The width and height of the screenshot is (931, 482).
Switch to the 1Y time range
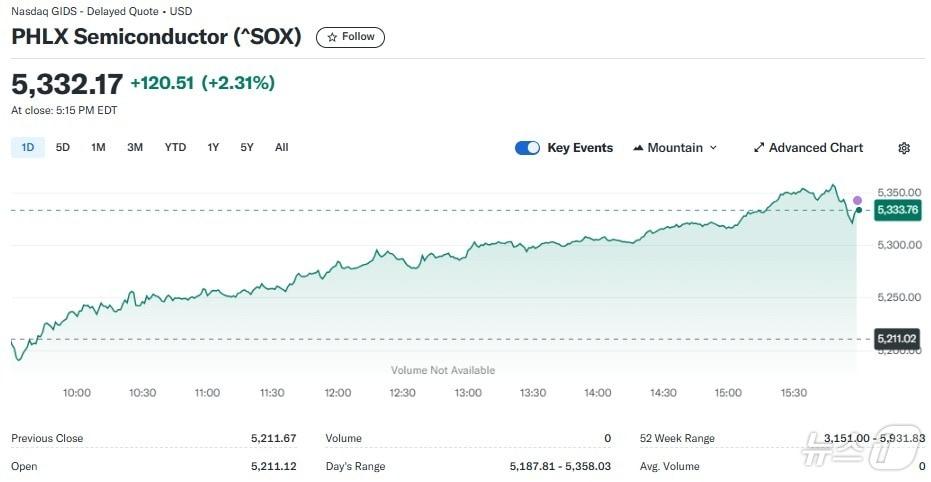click(x=213, y=148)
